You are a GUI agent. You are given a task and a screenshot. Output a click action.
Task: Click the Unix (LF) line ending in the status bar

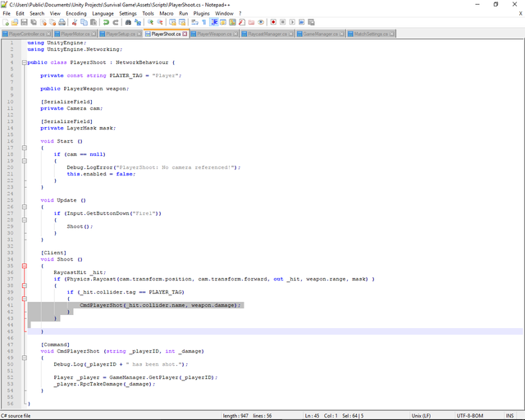421,416
